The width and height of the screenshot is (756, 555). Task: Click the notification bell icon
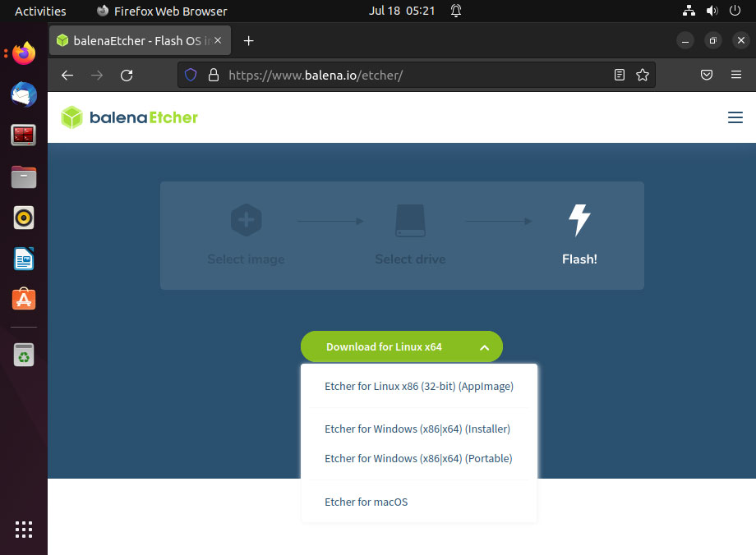pos(455,11)
